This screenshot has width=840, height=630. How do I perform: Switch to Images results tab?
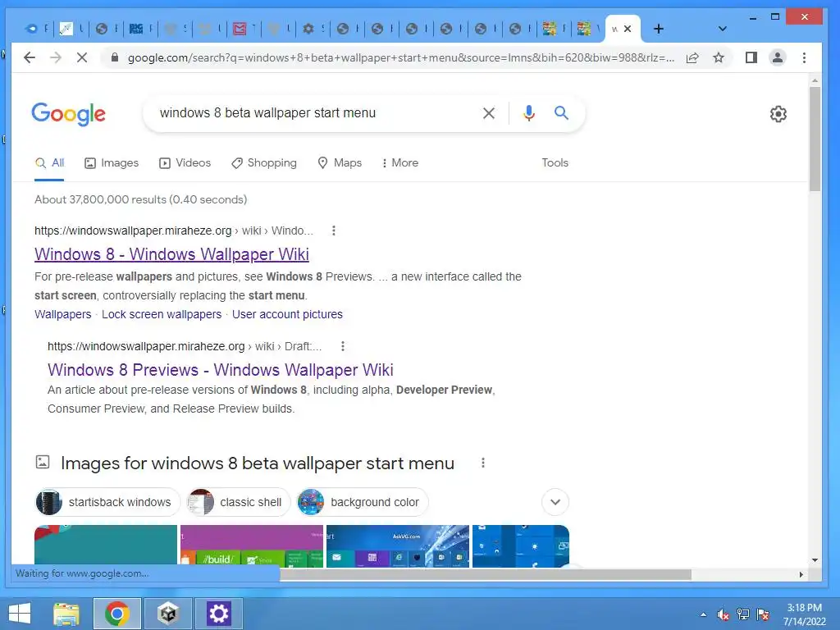pyautogui.click(x=112, y=163)
